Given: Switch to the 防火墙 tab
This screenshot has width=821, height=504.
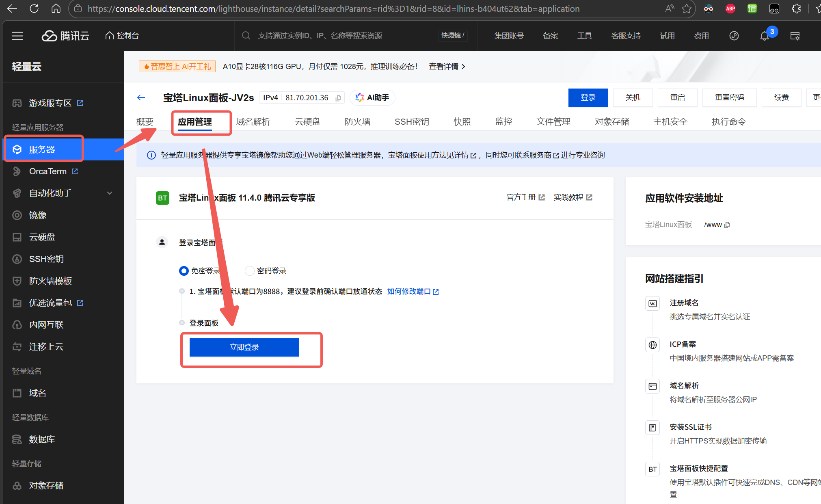Looking at the screenshot, I should [357, 121].
